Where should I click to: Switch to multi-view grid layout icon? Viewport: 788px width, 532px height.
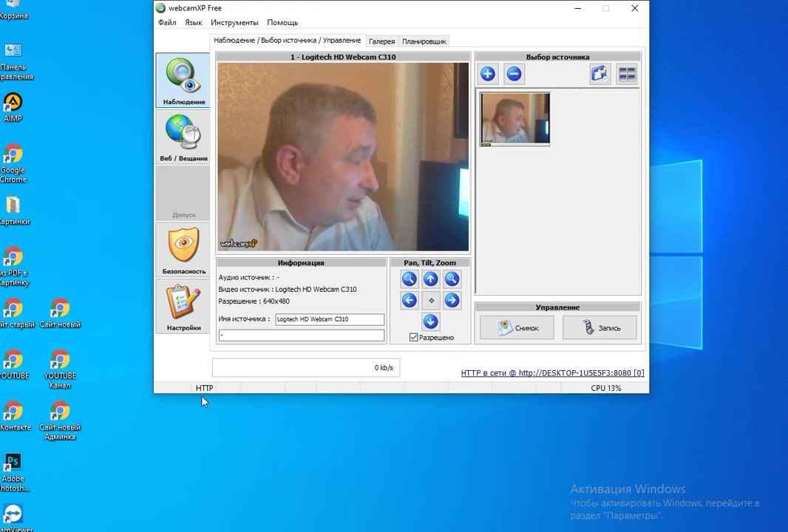pyautogui.click(x=627, y=75)
